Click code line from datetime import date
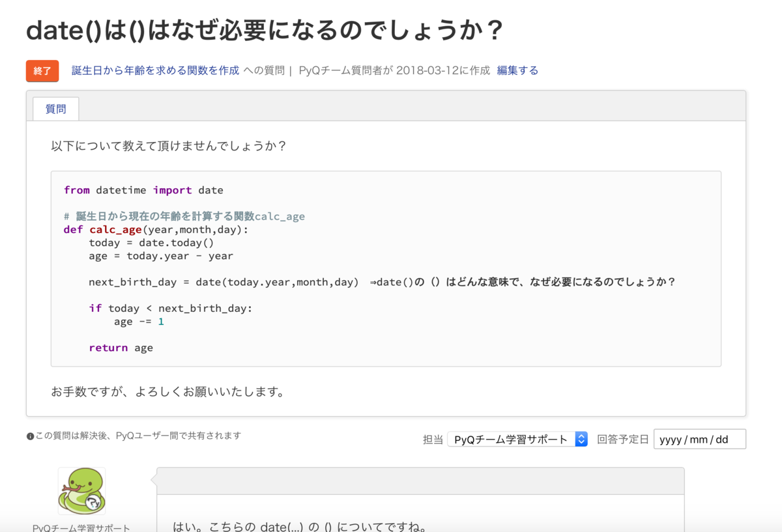Viewport: 782px width, 532px height. pos(143,190)
